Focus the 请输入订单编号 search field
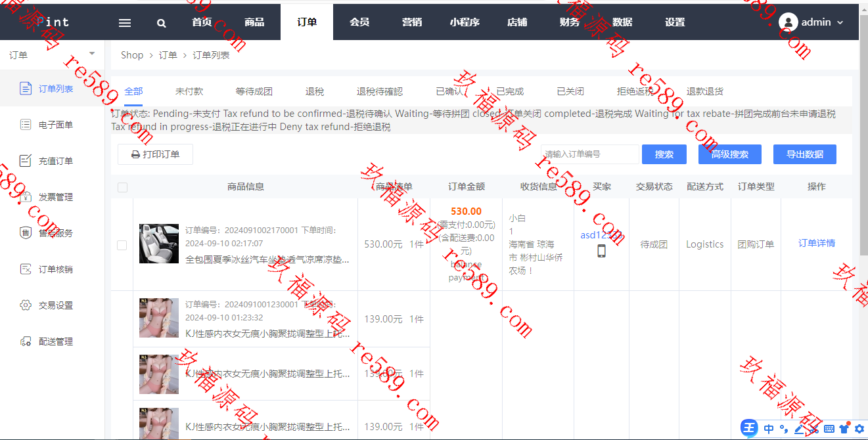 click(590, 154)
